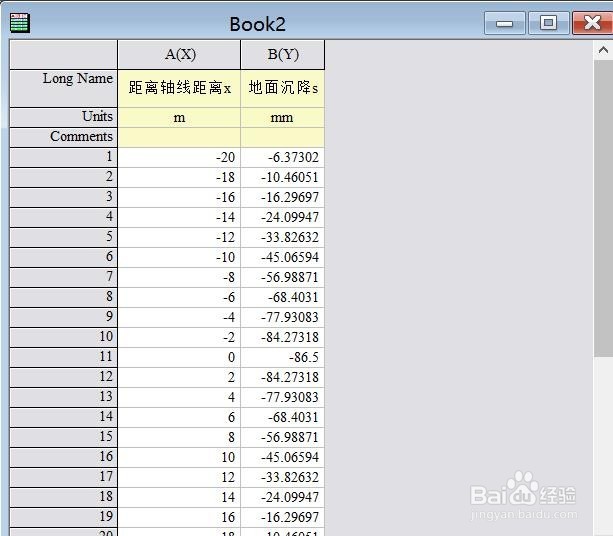Select row header 16
This screenshot has width=613, height=536.
[x=64, y=457]
